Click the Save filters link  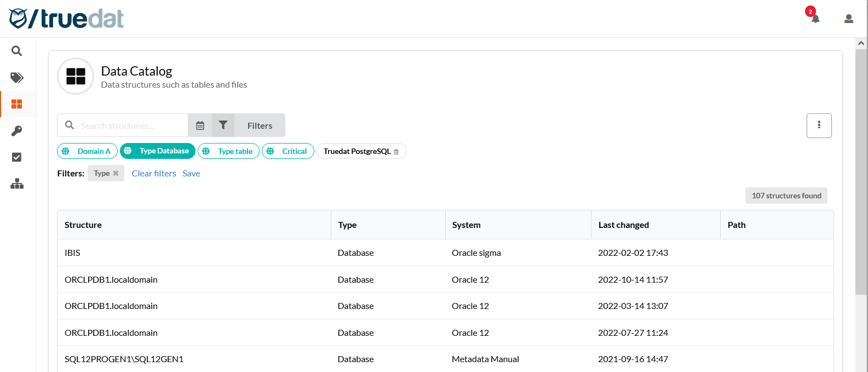point(191,173)
